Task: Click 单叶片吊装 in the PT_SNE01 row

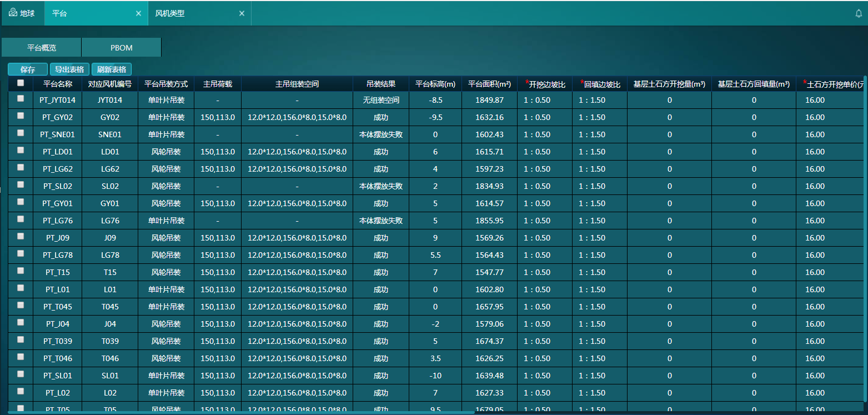Action: 166,134
